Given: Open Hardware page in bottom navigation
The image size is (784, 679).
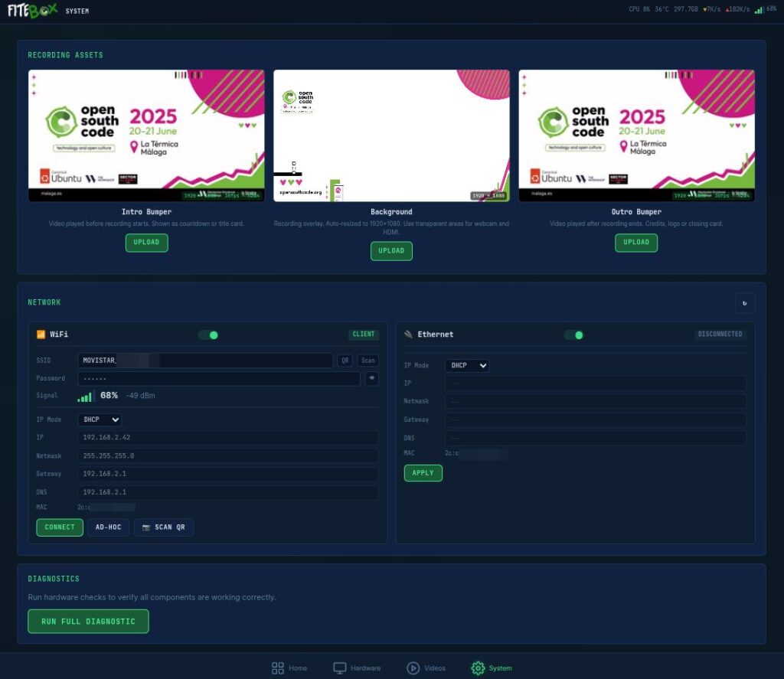Looking at the screenshot, I should pos(357,668).
